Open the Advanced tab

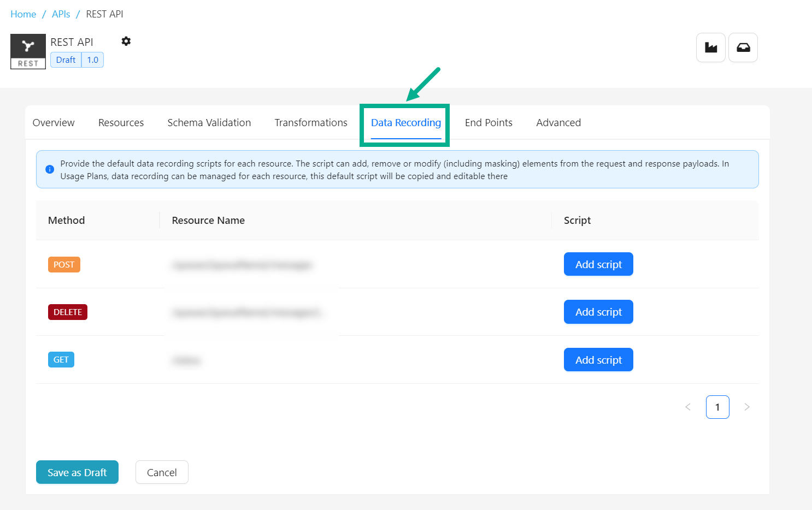coord(558,123)
